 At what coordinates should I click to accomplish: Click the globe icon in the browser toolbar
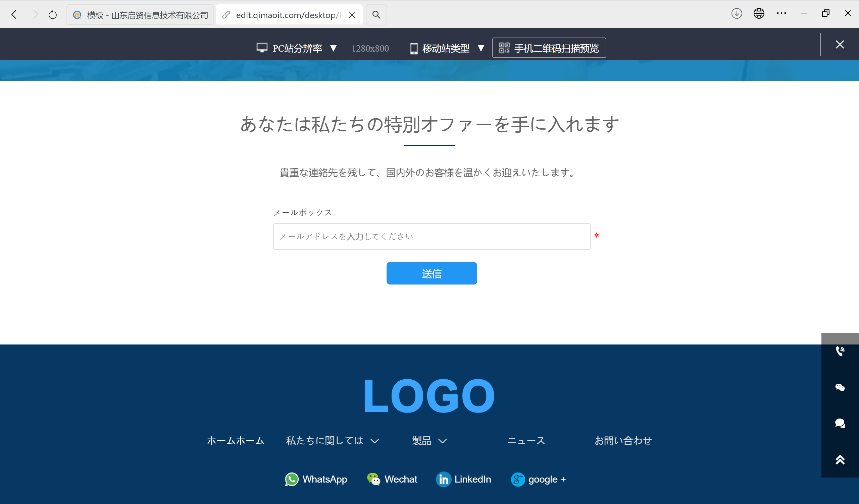[x=759, y=14]
